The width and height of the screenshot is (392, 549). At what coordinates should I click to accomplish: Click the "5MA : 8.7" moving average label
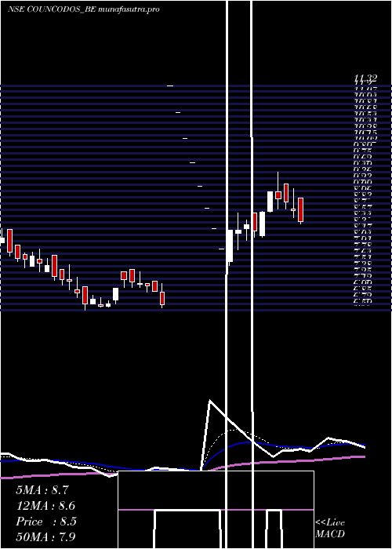tap(42, 490)
